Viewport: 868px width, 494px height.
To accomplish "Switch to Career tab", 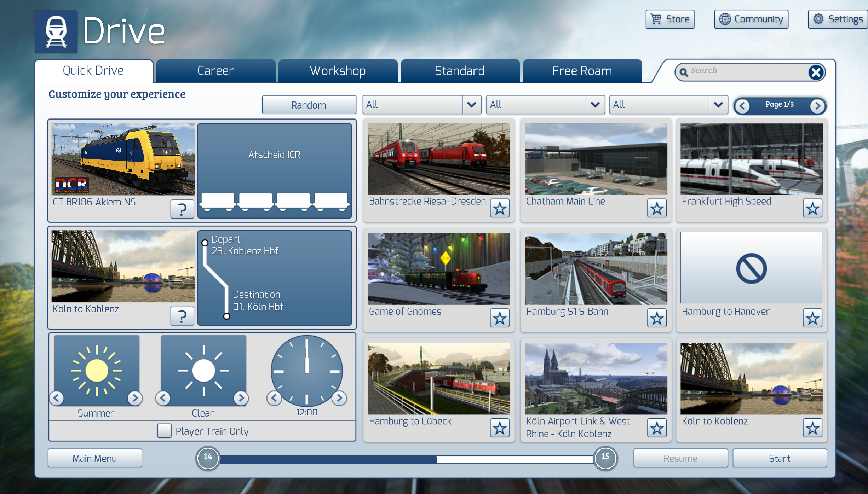I will click(215, 71).
